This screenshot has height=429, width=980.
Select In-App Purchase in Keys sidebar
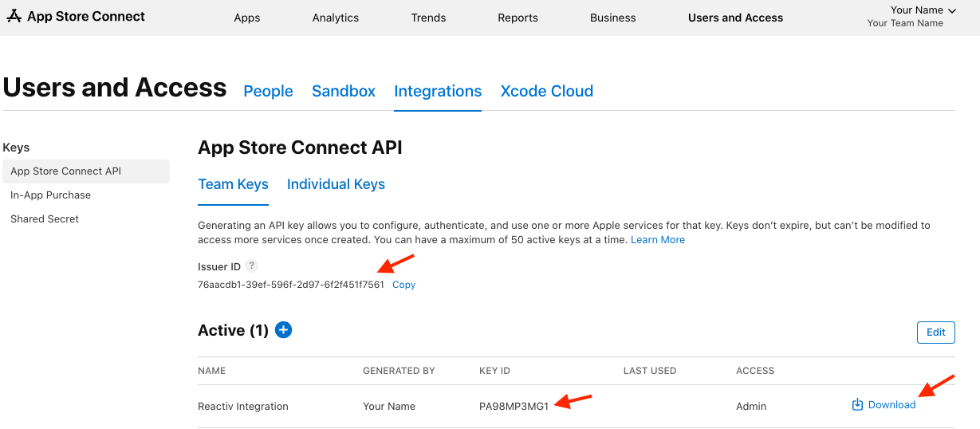coord(50,195)
